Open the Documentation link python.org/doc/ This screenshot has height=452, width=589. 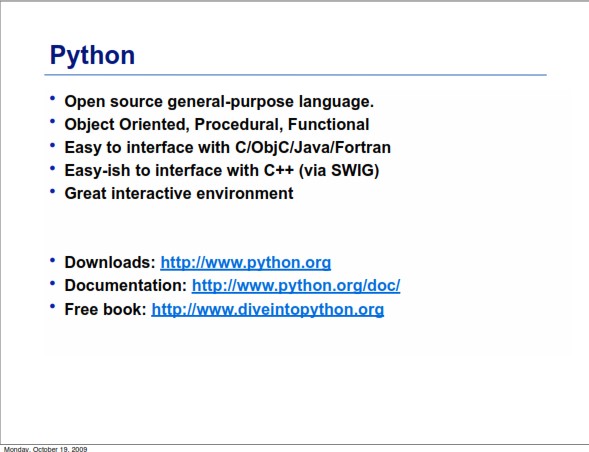[x=296, y=286]
